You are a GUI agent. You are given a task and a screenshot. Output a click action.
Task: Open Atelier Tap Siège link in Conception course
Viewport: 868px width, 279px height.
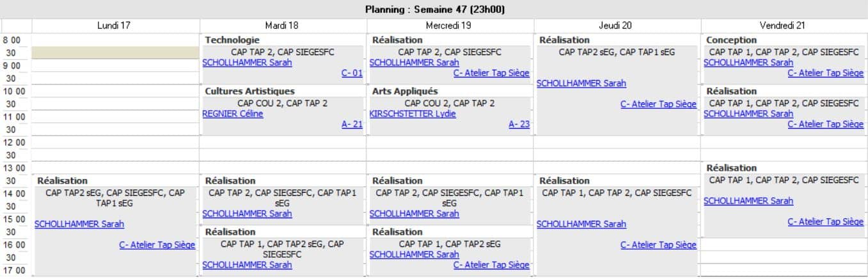(x=825, y=73)
